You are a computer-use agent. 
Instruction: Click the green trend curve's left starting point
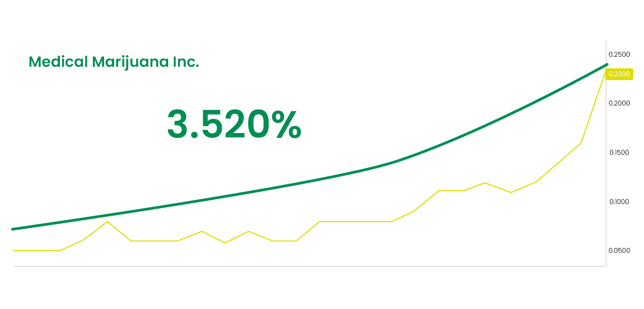pyautogui.click(x=13, y=229)
